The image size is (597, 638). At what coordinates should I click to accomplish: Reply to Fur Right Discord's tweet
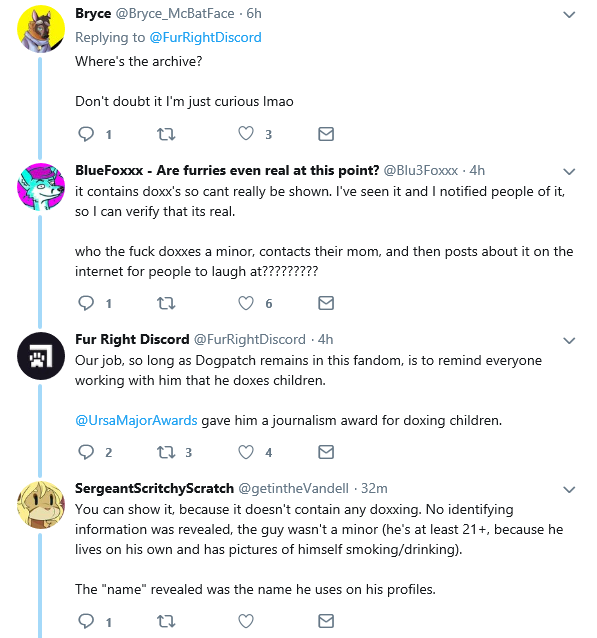(86, 452)
